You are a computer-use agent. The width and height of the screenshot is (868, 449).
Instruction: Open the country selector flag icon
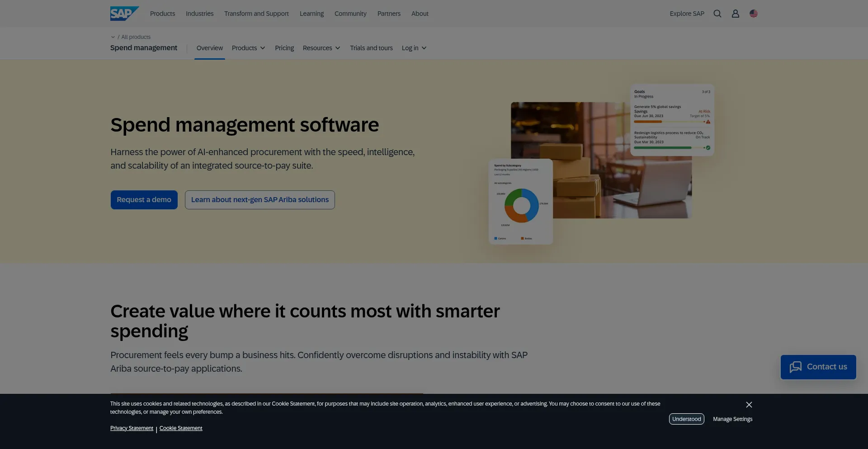(x=753, y=14)
